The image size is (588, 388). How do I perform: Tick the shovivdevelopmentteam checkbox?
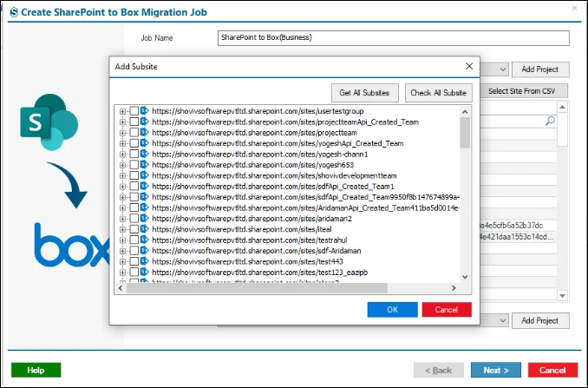pyautogui.click(x=134, y=175)
